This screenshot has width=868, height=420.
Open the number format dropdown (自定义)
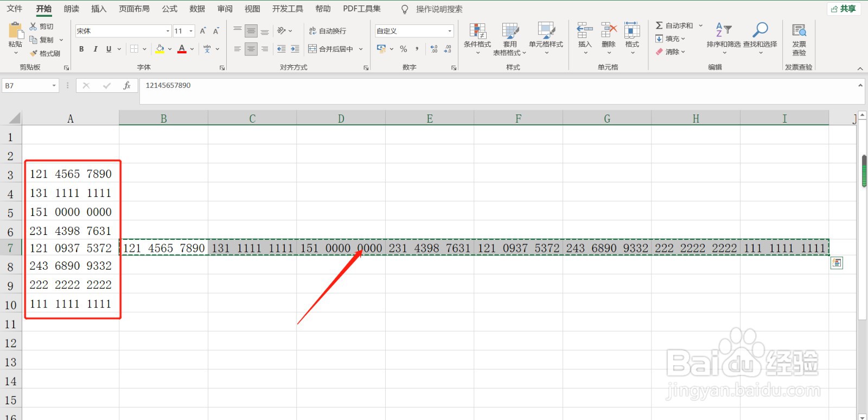pos(450,31)
